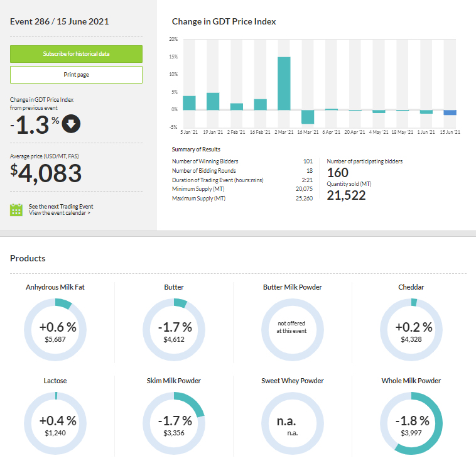This screenshot has width=476, height=463.
Task: Click the Anhydrous Milk Fat donut chart
Action: 55,330
